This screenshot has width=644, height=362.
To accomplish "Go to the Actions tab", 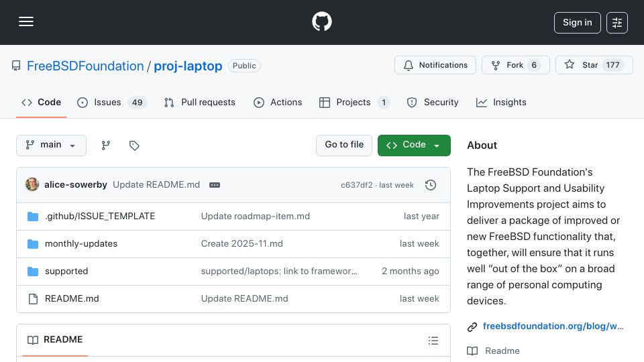I will pos(278,103).
